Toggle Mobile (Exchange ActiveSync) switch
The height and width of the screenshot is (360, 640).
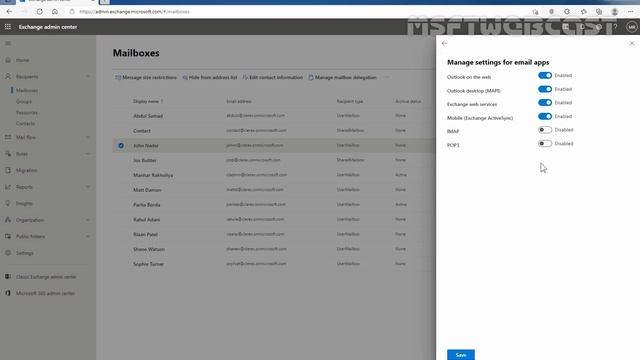coord(545,116)
